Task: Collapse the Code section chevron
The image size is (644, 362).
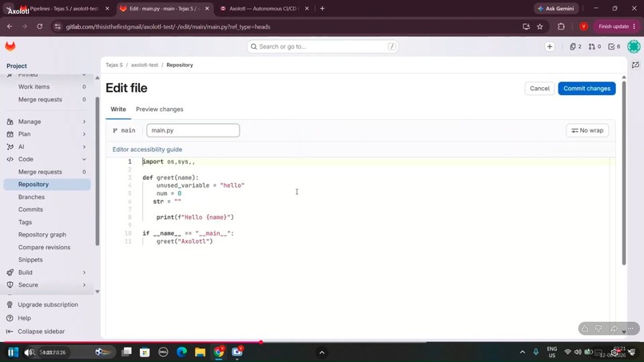Action: [x=84, y=159]
